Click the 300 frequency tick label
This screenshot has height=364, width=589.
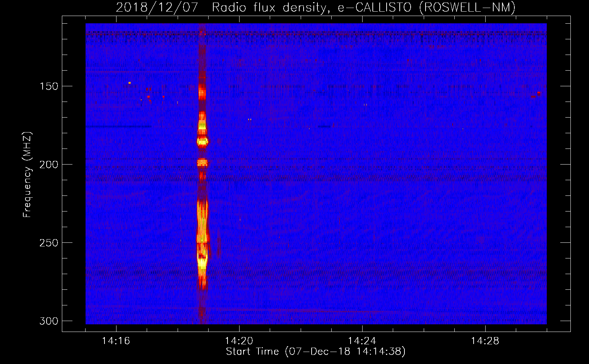coord(49,321)
